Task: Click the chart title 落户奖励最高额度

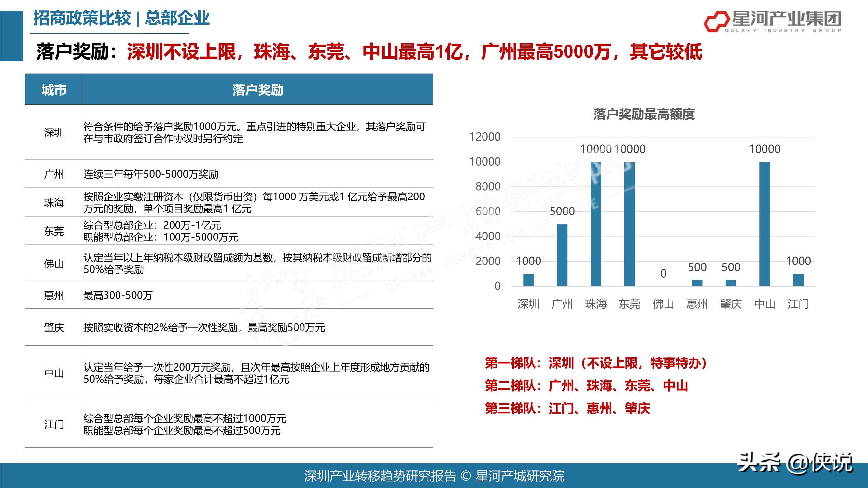Action: tap(644, 114)
